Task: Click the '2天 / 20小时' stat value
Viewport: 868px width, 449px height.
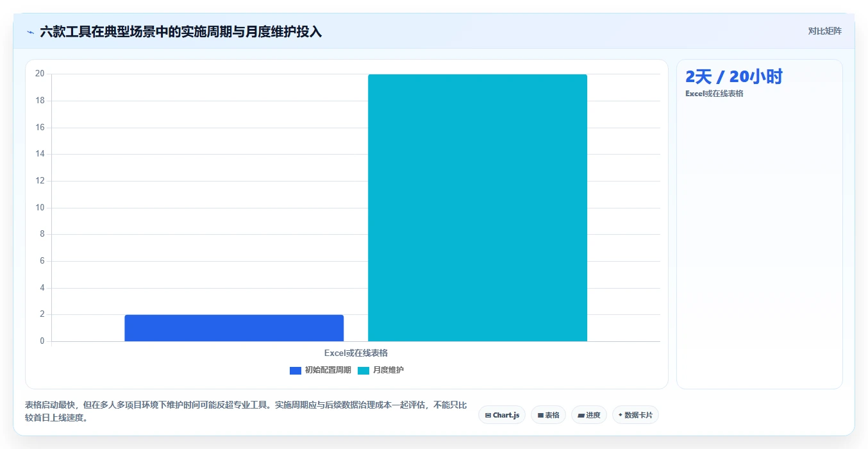Action: click(x=734, y=77)
